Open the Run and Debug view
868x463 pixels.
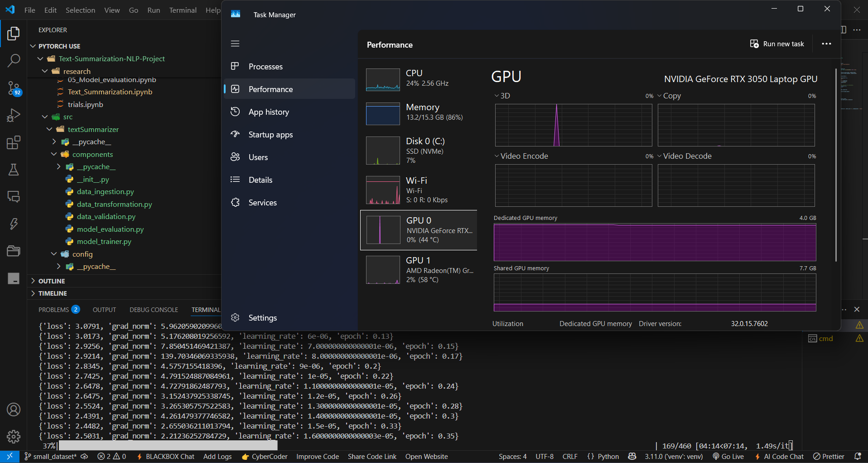pyautogui.click(x=14, y=115)
